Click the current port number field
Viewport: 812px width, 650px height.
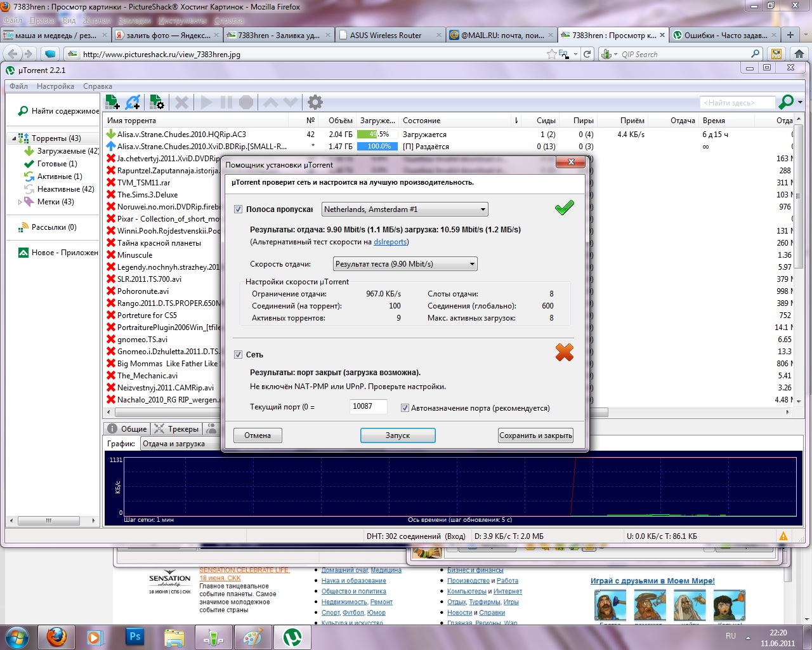coord(368,406)
